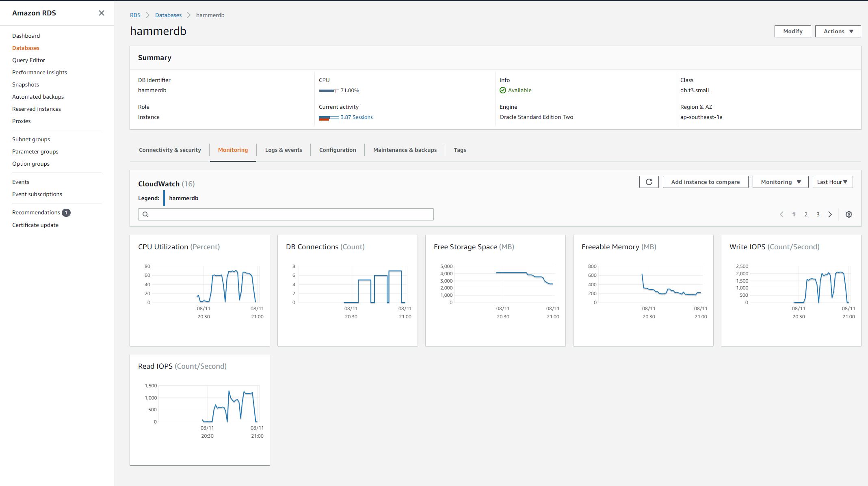Click the CPU 71.00% usage bar

point(328,91)
